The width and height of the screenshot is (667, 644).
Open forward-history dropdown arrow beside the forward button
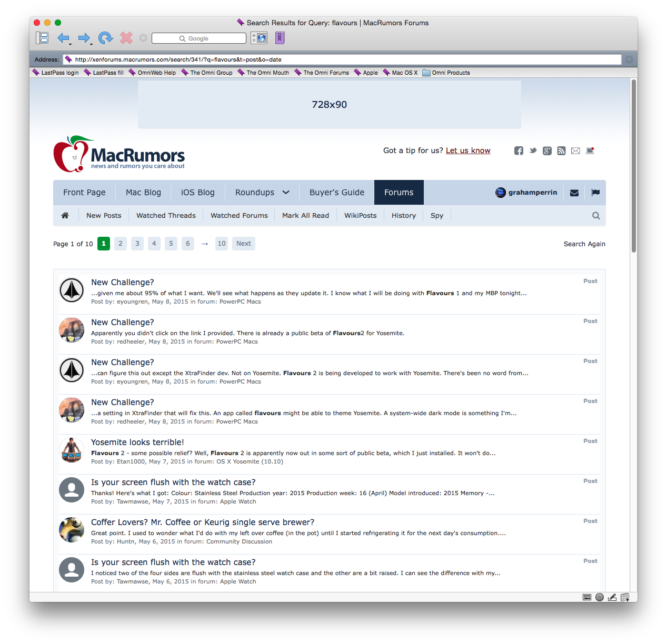(x=91, y=44)
